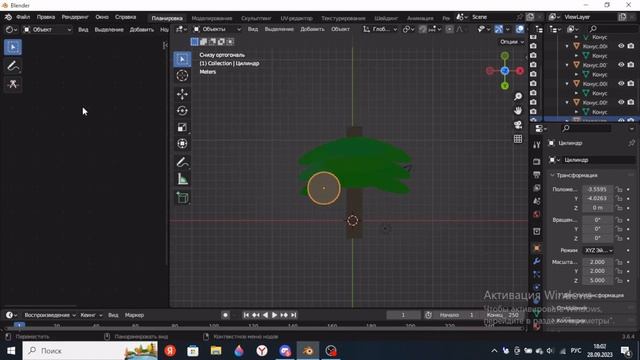Open the Опции options dropdown
This screenshot has height=360, width=640.
point(512,42)
